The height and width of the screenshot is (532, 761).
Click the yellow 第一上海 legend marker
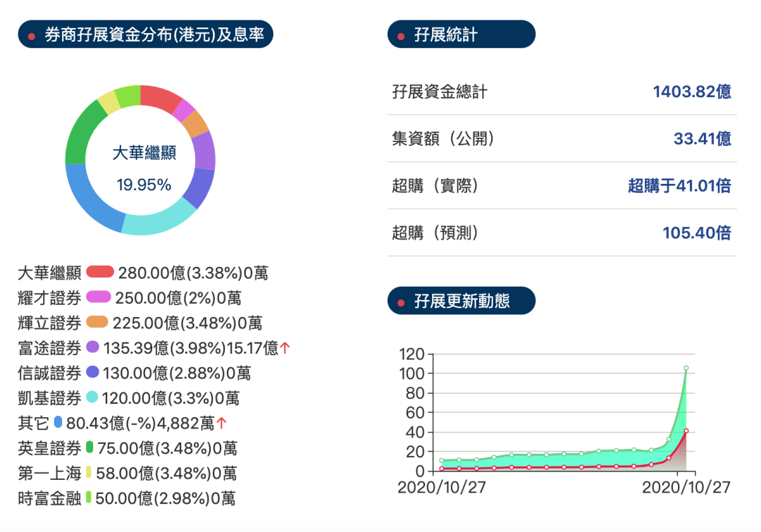pos(89,473)
